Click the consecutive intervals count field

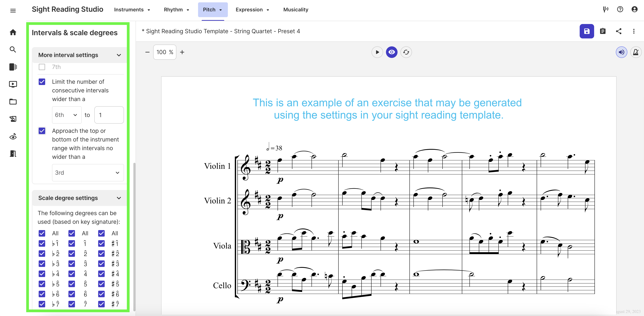tap(109, 115)
